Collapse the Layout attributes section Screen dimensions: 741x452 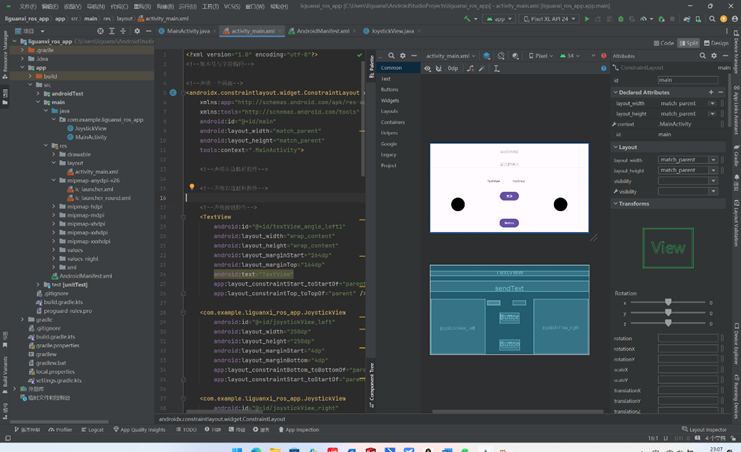point(615,148)
